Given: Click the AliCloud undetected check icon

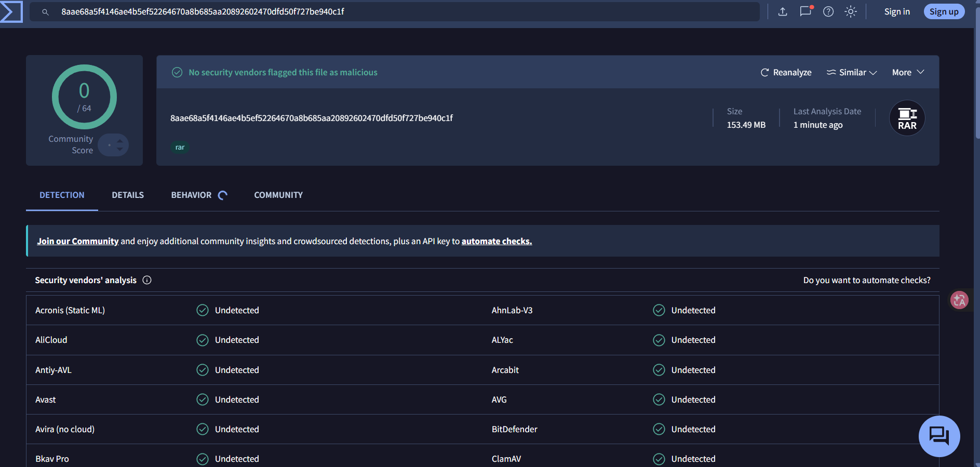Looking at the screenshot, I should [203, 340].
